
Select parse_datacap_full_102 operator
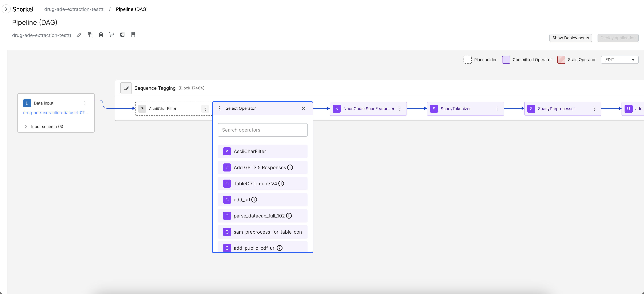(x=262, y=216)
